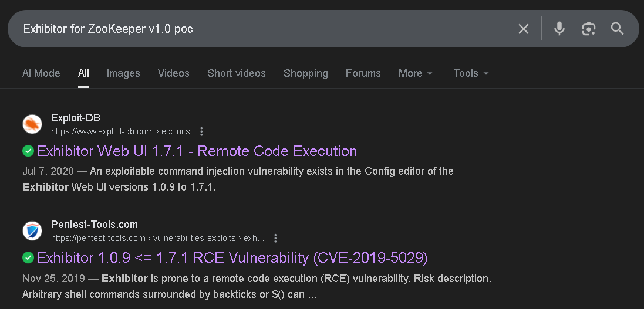Open Exhibitor CVE-2019-5029 RCE Vulnerability link
Image resolution: width=644 pixels, height=309 pixels.
pyautogui.click(x=232, y=258)
